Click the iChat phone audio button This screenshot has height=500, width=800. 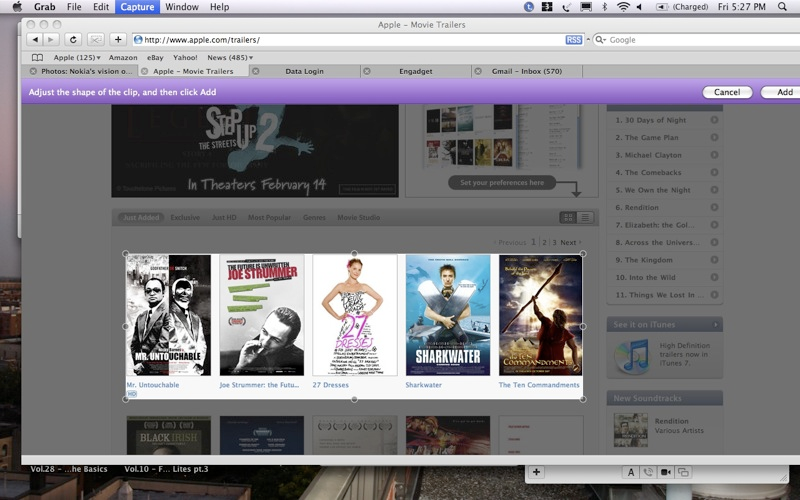point(648,472)
